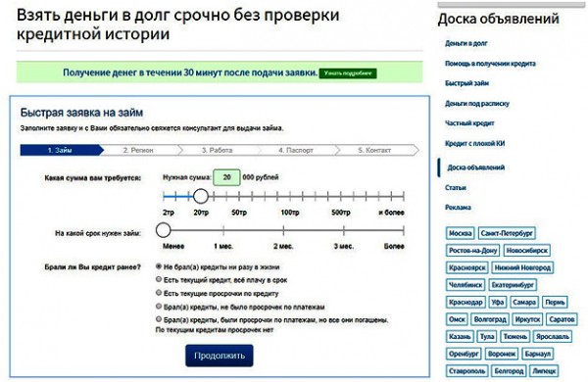588x382 pixels.
Task: Select the Тюмень city tag
Action: coord(514,337)
